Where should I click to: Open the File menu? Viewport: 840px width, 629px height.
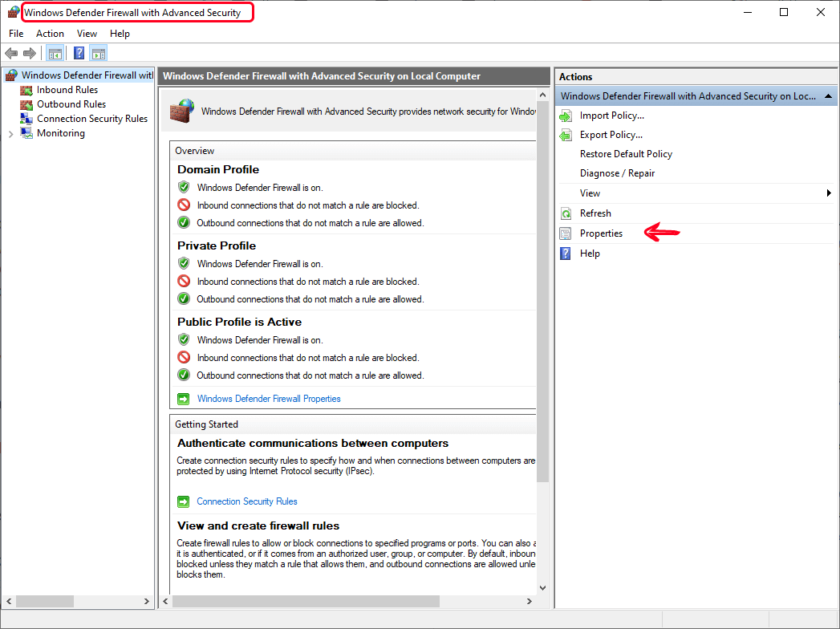click(16, 34)
